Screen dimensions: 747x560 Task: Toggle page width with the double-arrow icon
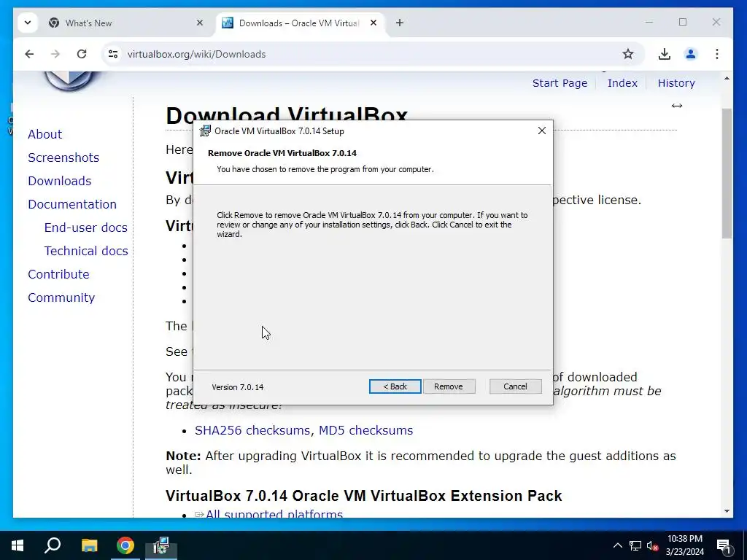[x=676, y=106]
